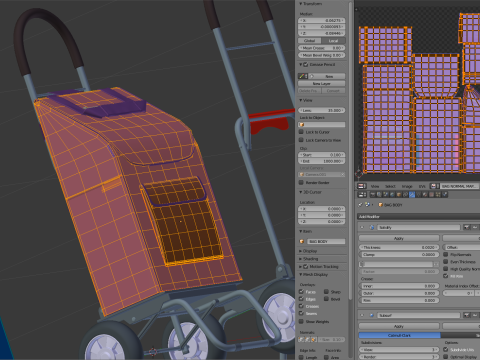This screenshot has width=480, height=360.
Task: Expand the Display panel
Action: pos(301,251)
